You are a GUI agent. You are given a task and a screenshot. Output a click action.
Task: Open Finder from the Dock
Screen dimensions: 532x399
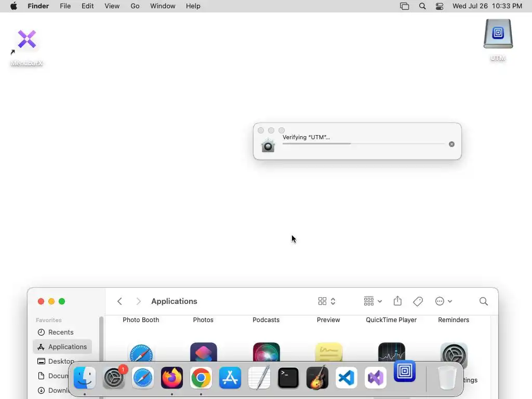tap(85, 378)
